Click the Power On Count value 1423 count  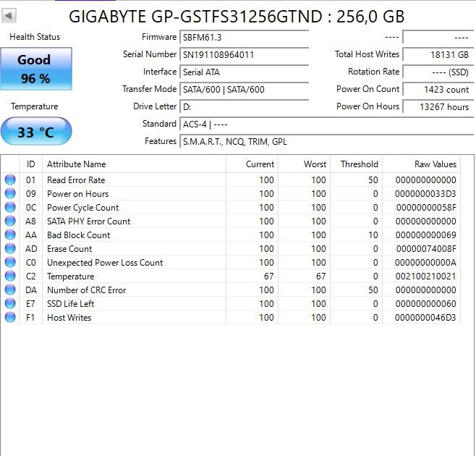coord(438,89)
